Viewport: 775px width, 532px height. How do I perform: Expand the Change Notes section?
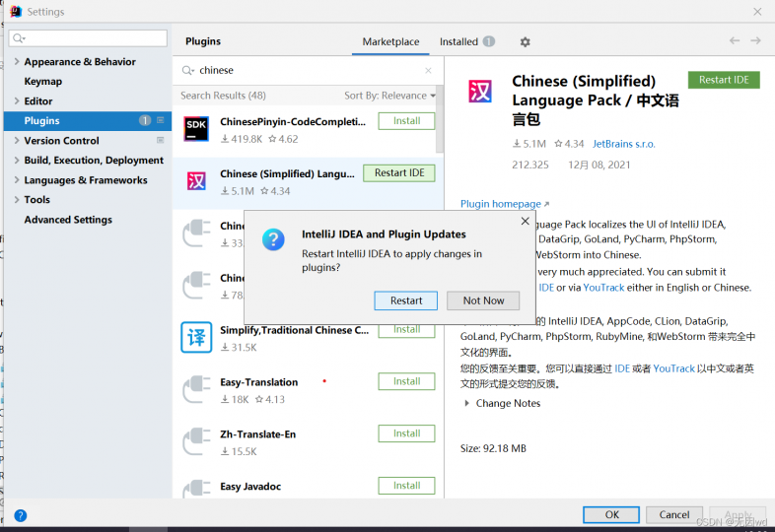coord(467,403)
